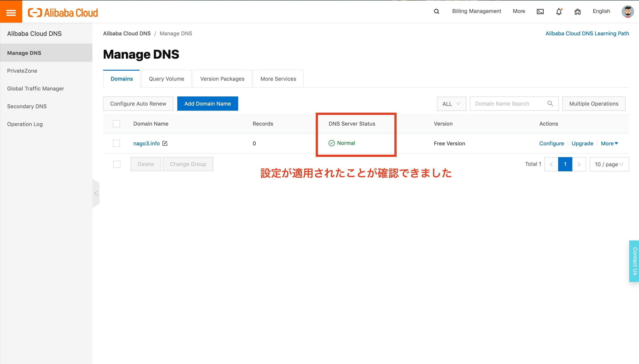Click the Records column header

pyautogui.click(x=263, y=124)
